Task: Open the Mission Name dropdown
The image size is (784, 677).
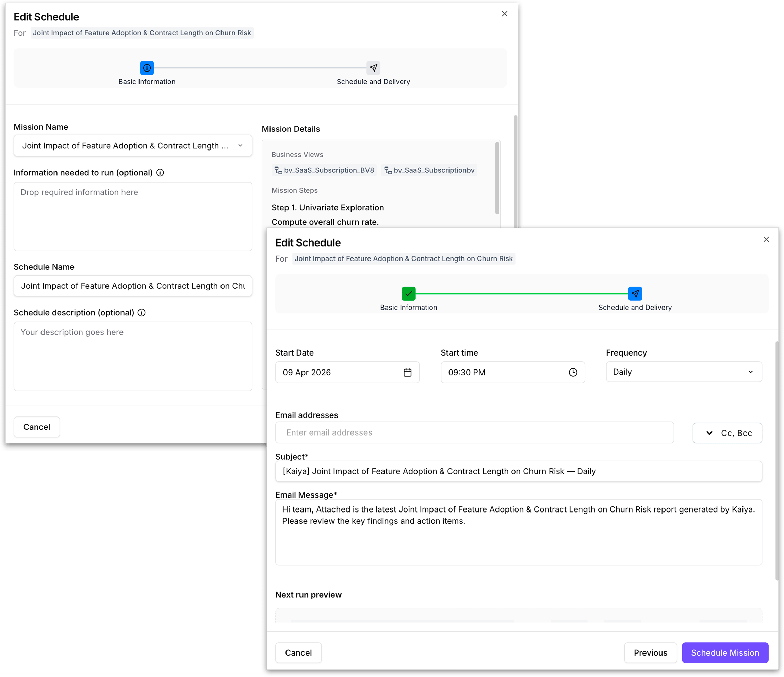Action: click(133, 146)
